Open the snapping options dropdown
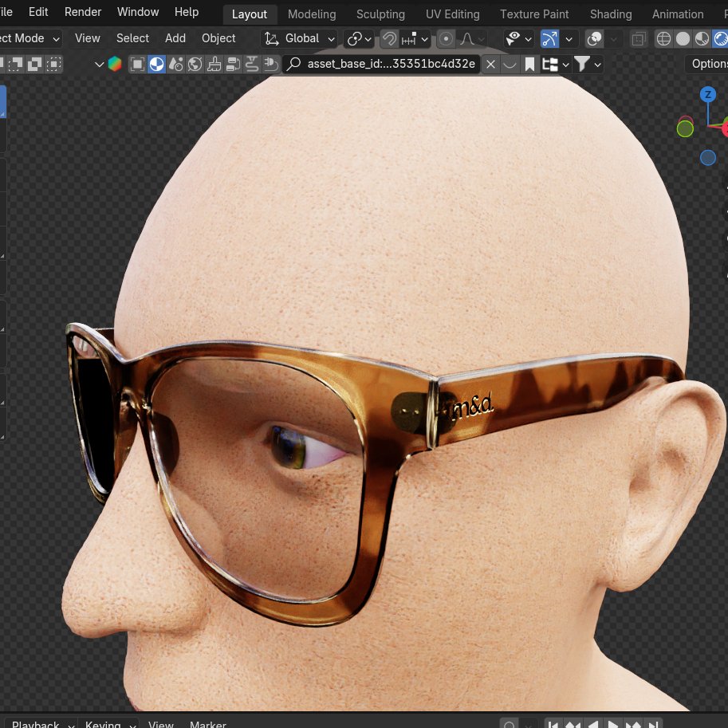Viewport: 728px width, 728px height. pyautogui.click(x=415, y=39)
